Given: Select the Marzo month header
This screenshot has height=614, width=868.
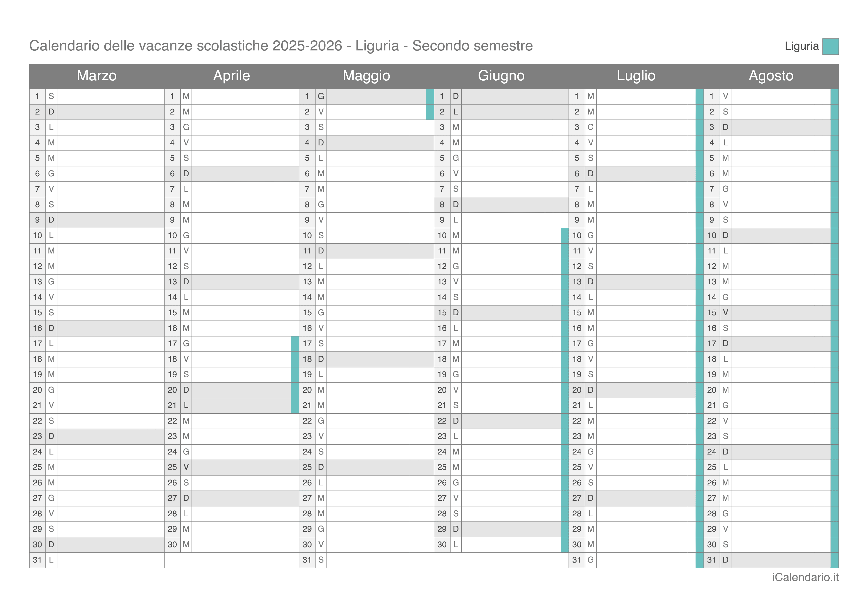Looking at the screenshot, I should click(x=97, y=76).
